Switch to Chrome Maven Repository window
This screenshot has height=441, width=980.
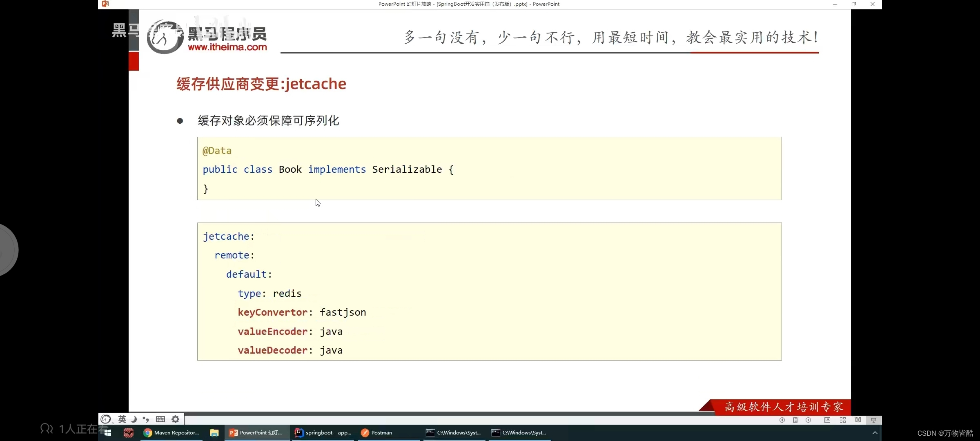[x=171, y=433]
